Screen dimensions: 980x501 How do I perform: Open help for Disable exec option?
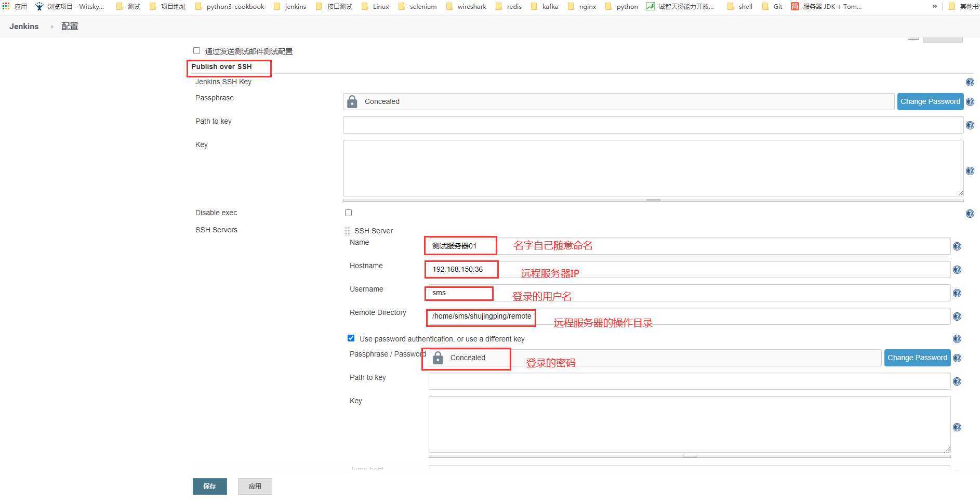click(970, 214)
